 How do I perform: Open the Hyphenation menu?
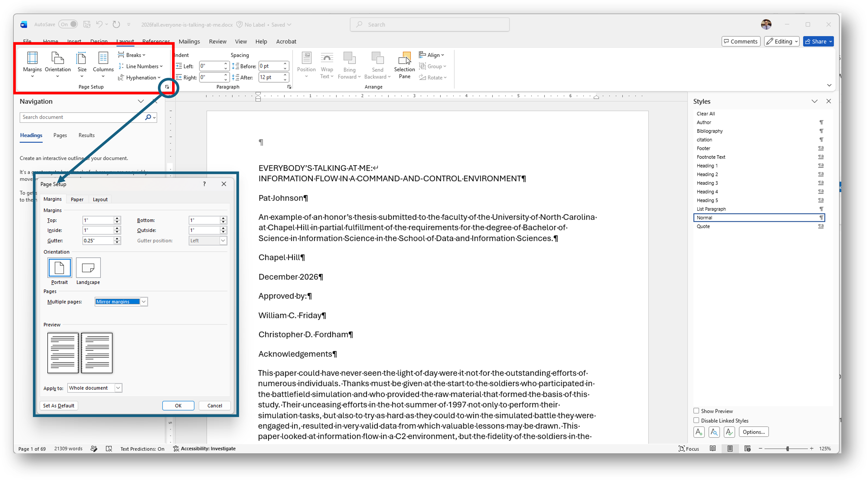pos(139,78)
